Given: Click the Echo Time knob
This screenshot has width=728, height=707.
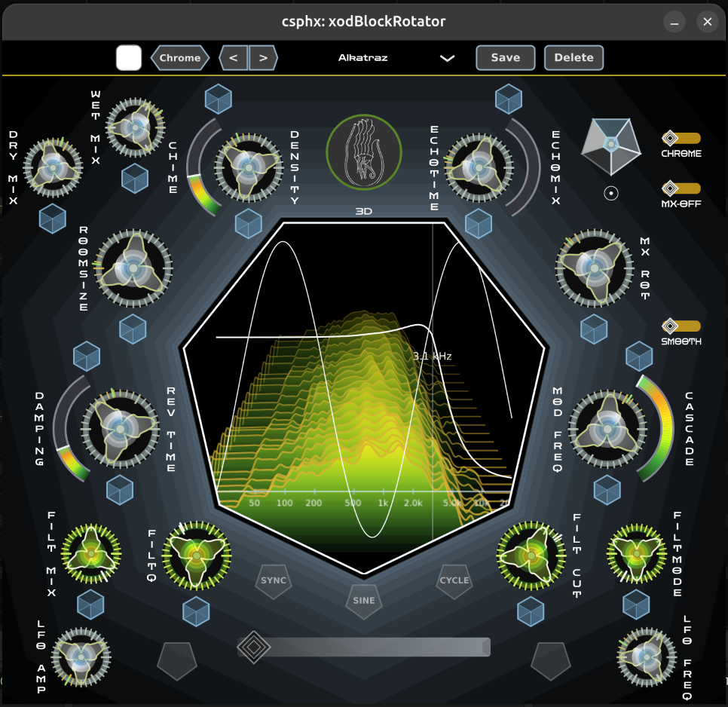Looking at the screenshot, I should (479, 167).
